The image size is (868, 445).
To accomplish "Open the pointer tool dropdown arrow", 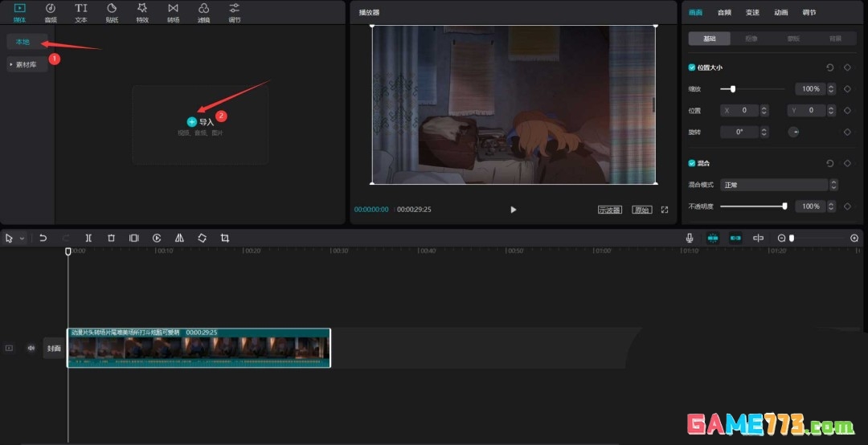I will [23, 239].
